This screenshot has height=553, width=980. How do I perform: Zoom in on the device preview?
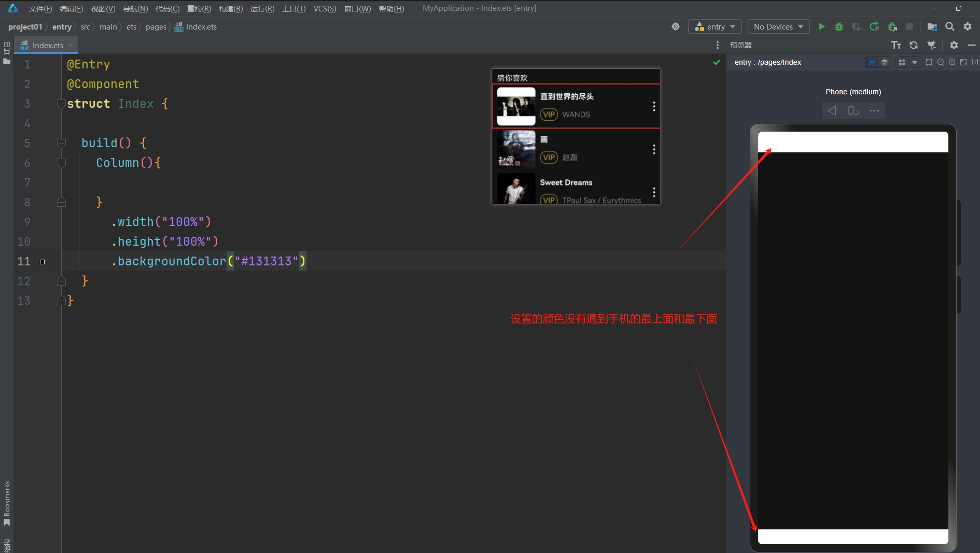(952, 62)
